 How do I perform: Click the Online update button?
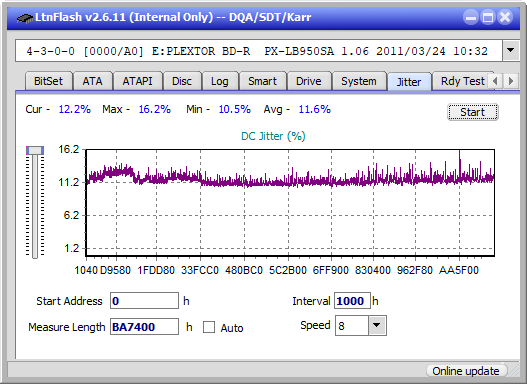pyautogui.click(x=465, y=371)
